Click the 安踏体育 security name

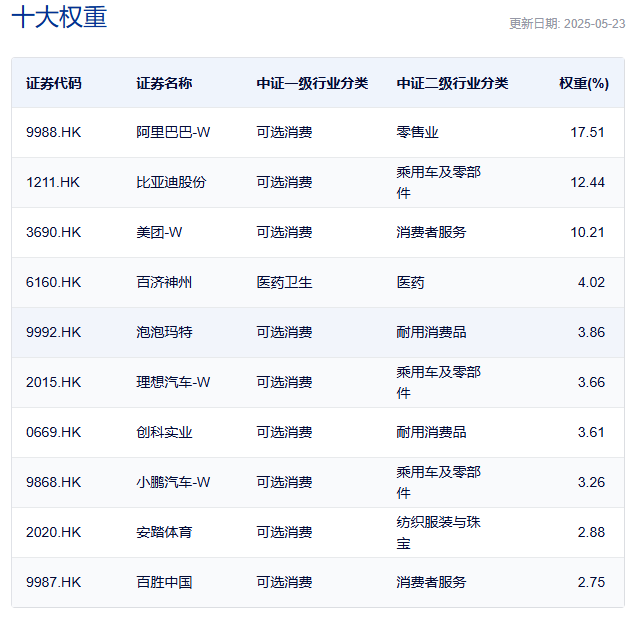[164, 532]
